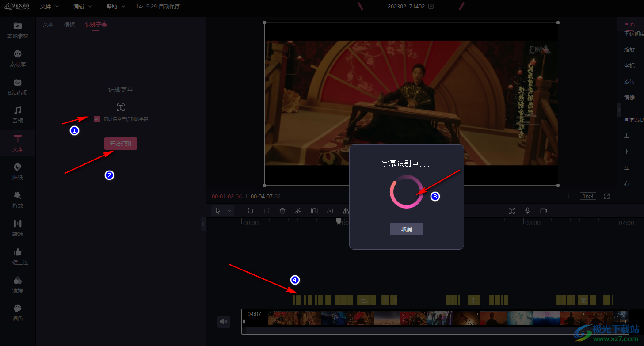Click the crop icon below preview
The width and height of the screenshot is (644, 346).
coord(570,196)
